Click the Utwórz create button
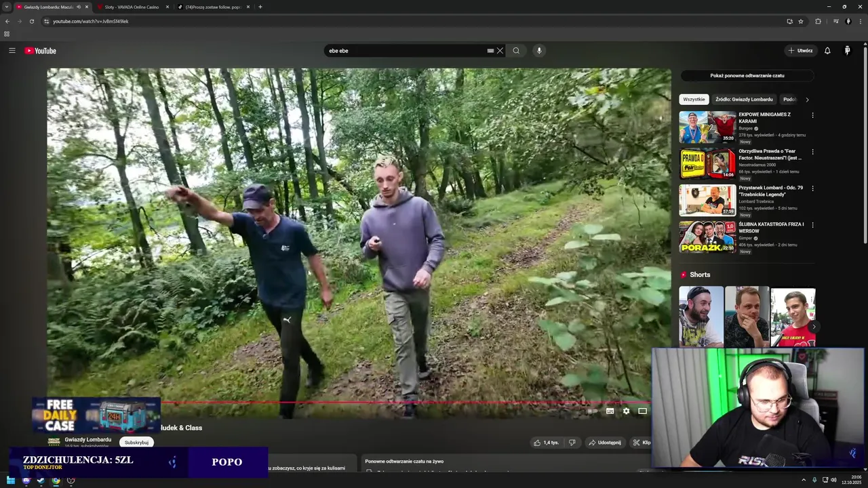 click(x=800, y=51)
